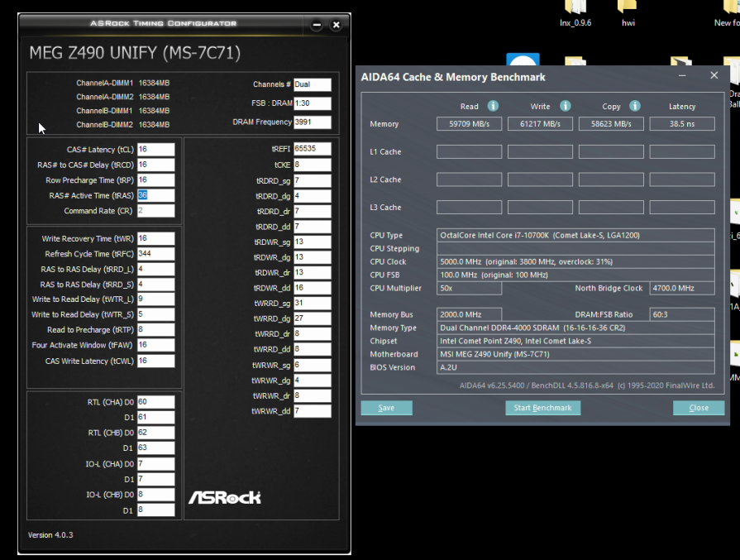Click the Memory Bus value 2000.0 MHz
Viewport: 740px width, 560px height.
click(469, 314)
